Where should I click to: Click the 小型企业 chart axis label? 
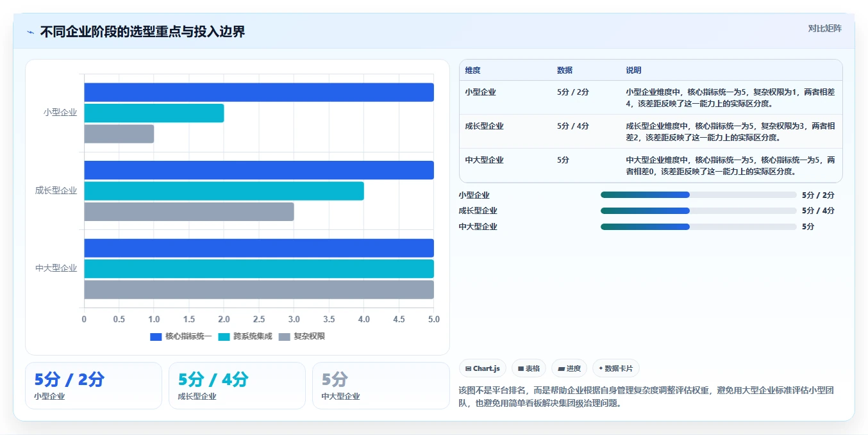(x=60, y=112)
